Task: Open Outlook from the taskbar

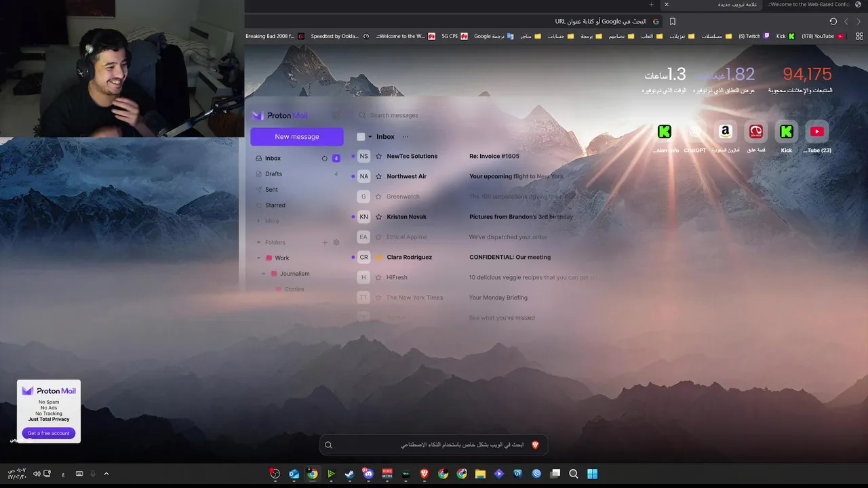Action: (x=294, y=474)
